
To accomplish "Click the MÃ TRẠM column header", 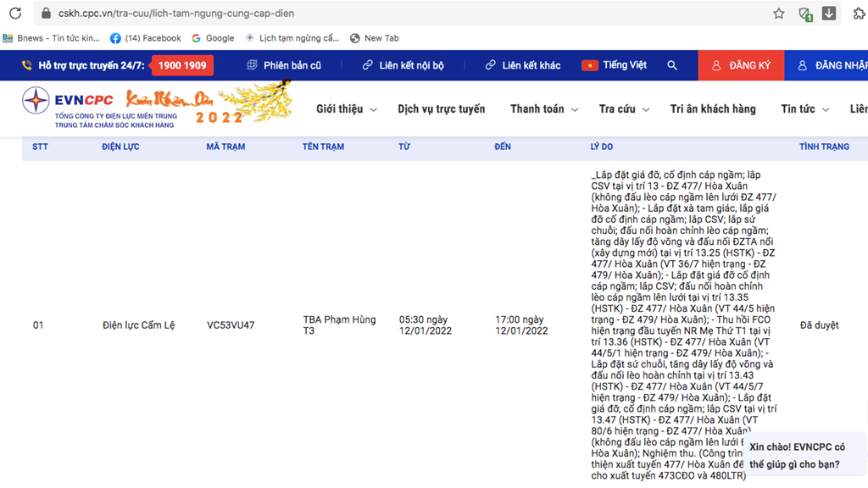I will (225, 147).
